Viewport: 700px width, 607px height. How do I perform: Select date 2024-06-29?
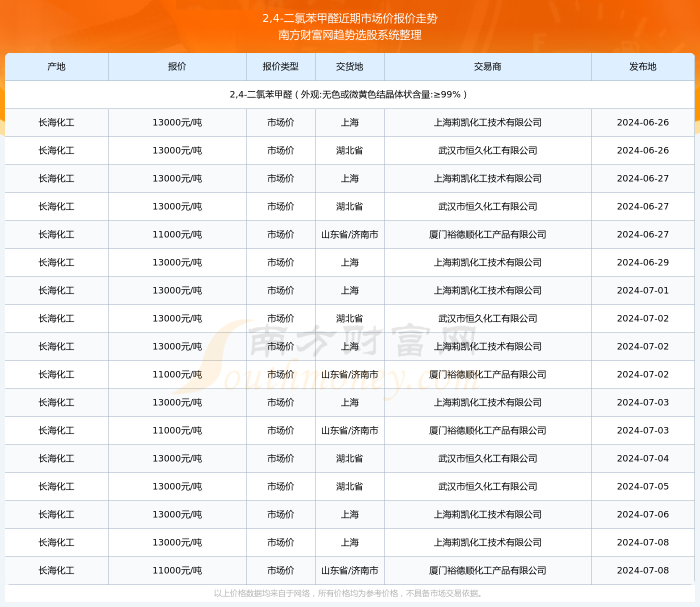tap(643, 262)
